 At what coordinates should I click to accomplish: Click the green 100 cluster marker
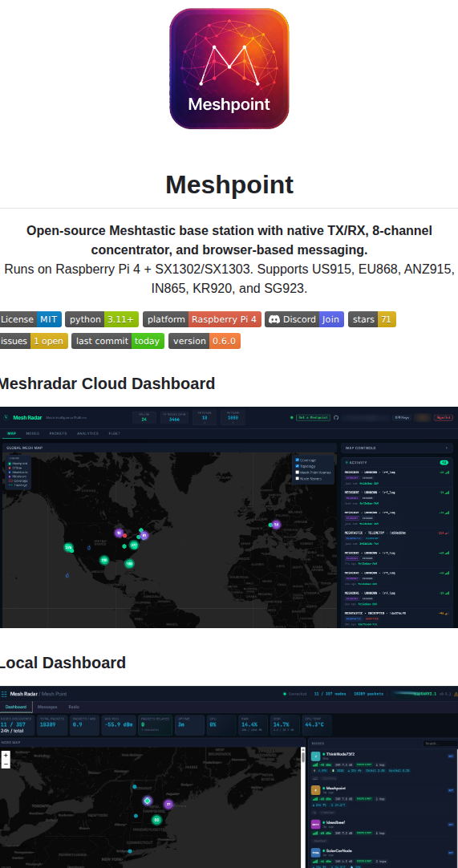click(x=129, y=563)
